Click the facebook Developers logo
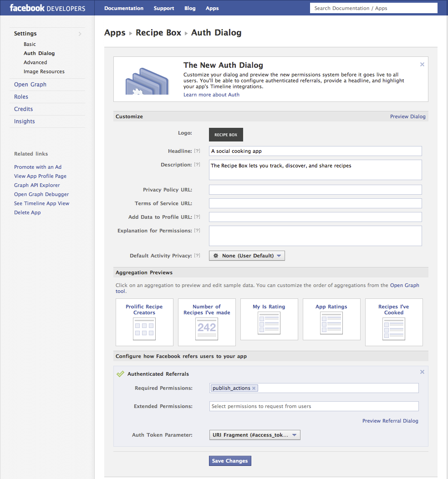The height and width of the screenshot is (479, 448). click(47, 8)
